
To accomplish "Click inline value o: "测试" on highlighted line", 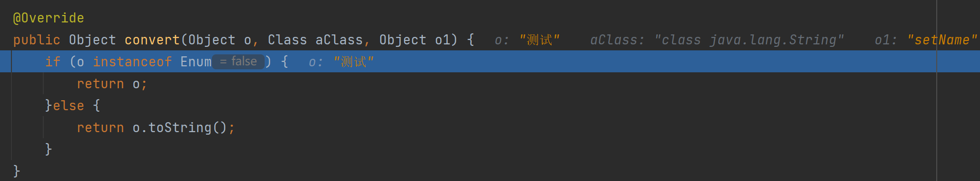I will pyautogui.click(x=341, y=62).
